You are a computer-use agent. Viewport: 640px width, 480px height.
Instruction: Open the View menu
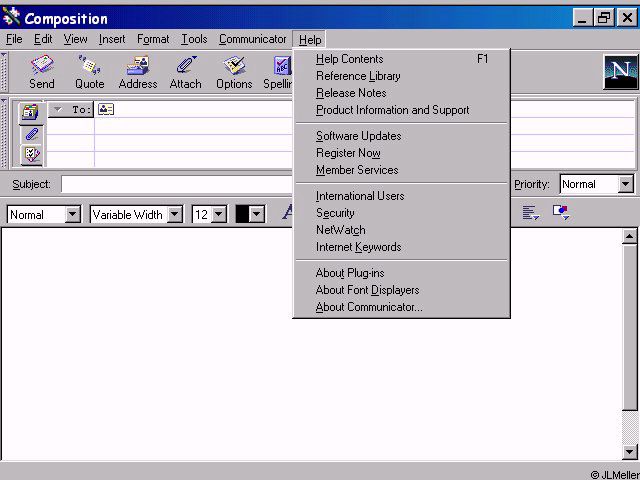(76, 39)
